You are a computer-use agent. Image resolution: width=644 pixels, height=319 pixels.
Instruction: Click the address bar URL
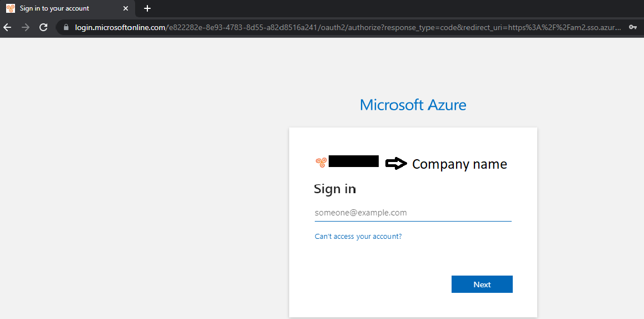[x=348, y=27]
